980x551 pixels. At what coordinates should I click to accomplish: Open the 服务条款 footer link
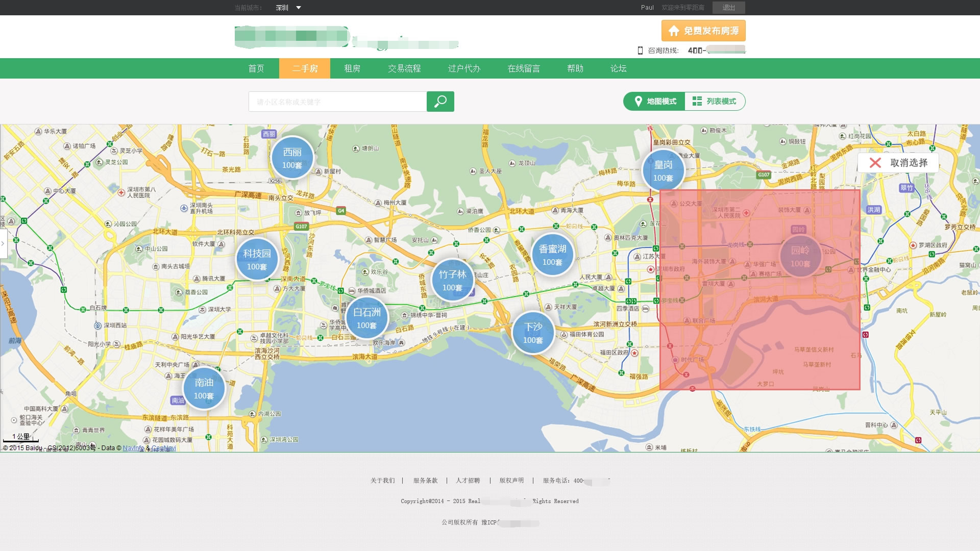(x=426, y=481)
